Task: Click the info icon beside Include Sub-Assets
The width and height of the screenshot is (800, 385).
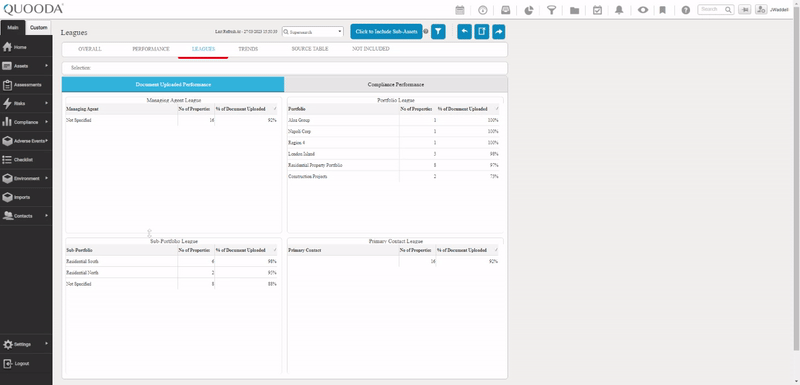Action: coord(426,32)
